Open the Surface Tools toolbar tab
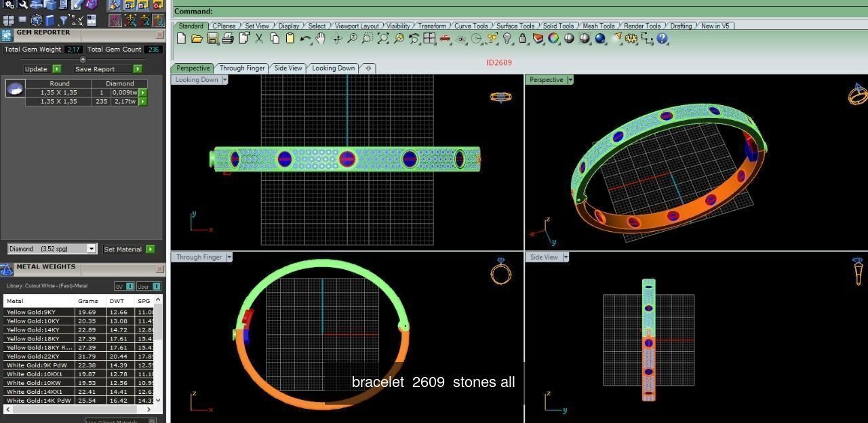The height and width of the screenshot is (423, 868). coord(515,26)
